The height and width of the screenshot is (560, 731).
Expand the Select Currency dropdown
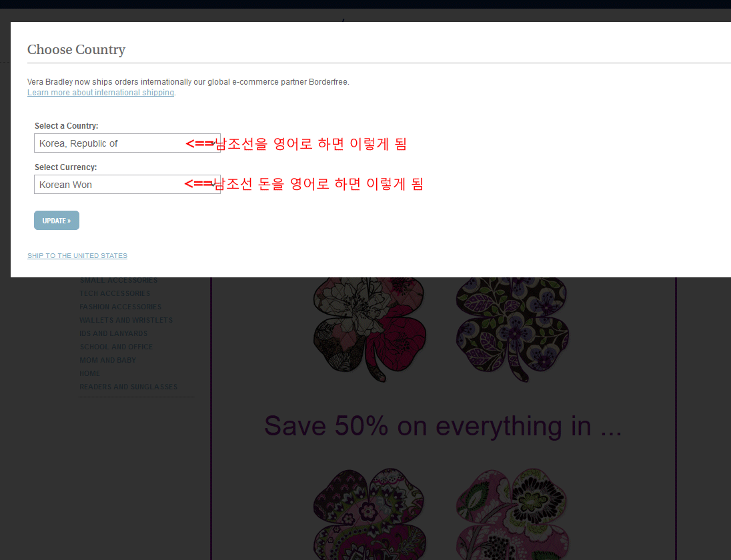pyautogui.click(x=127, y=185)
